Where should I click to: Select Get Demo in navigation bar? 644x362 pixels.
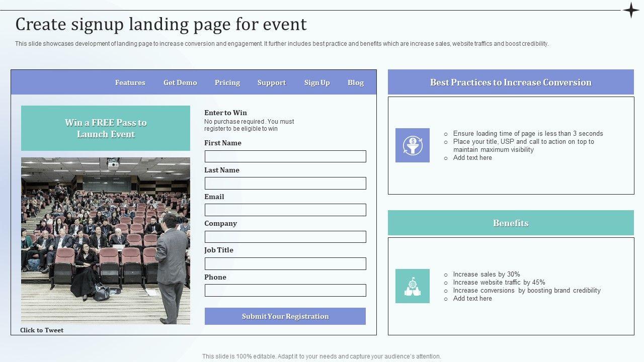pyautogui.click(x=180, y=82)
